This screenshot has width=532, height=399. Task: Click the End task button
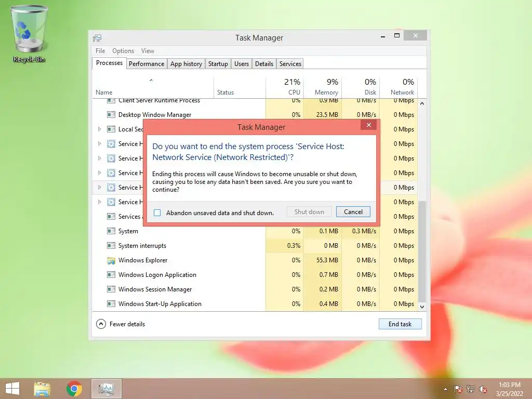(400, 324)
